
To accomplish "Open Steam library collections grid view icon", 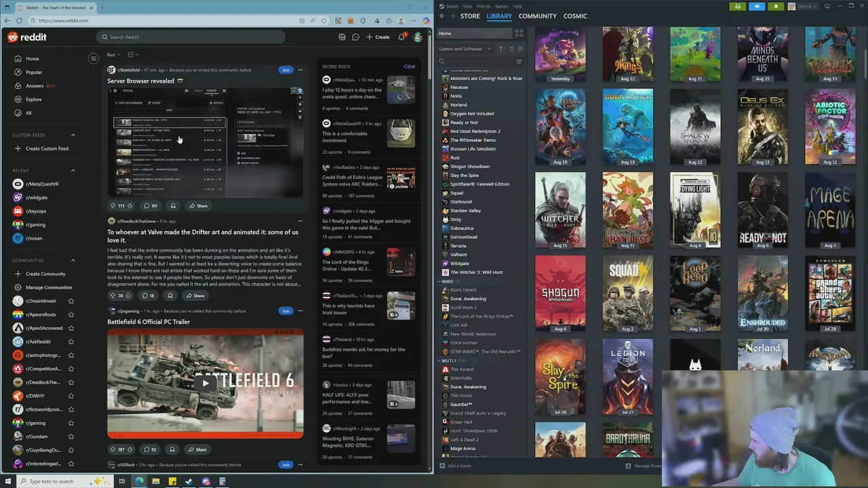I will [519, 33].
